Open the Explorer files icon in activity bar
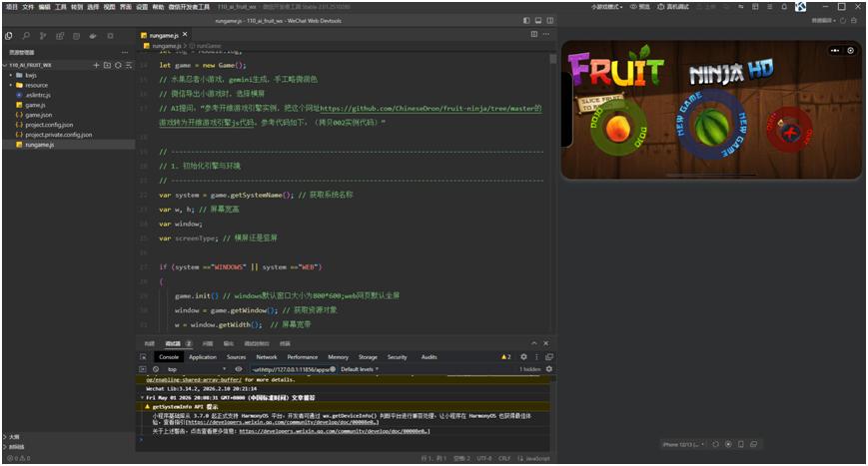This screenshot has height=466, width=868. click(9, 36)
